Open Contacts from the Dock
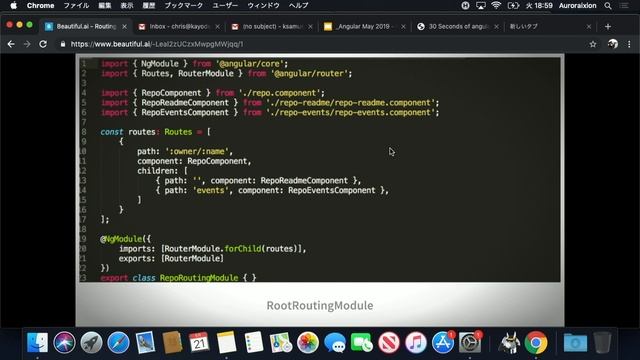The height and width of the screenshot is (360, 640). [172, 342]
